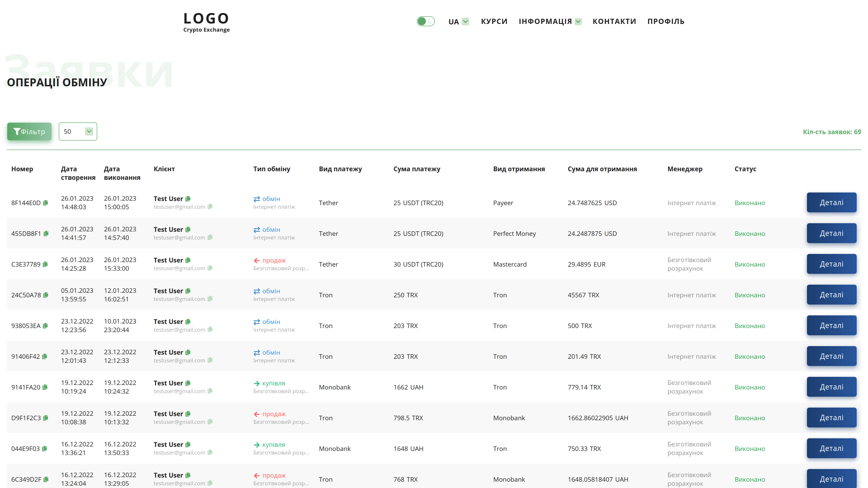
Task: Copy Test User name in C3E37789 row
Action: [x=188, y=260]
